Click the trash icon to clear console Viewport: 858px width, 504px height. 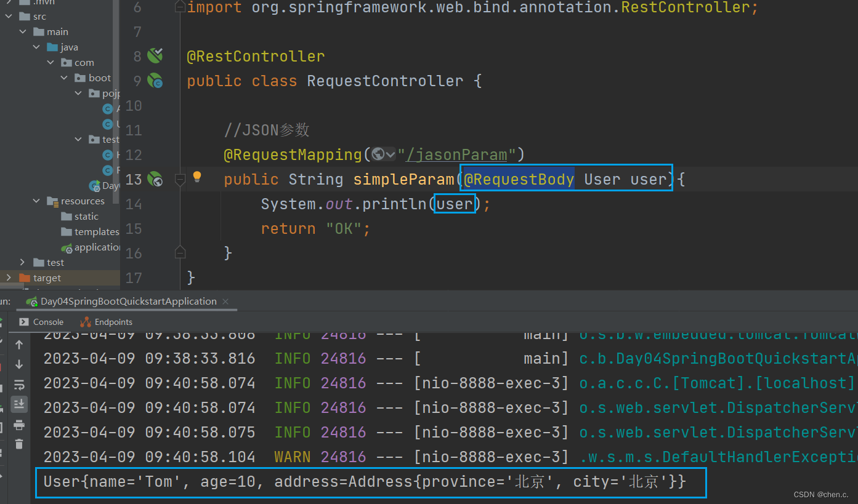(19, 444)
